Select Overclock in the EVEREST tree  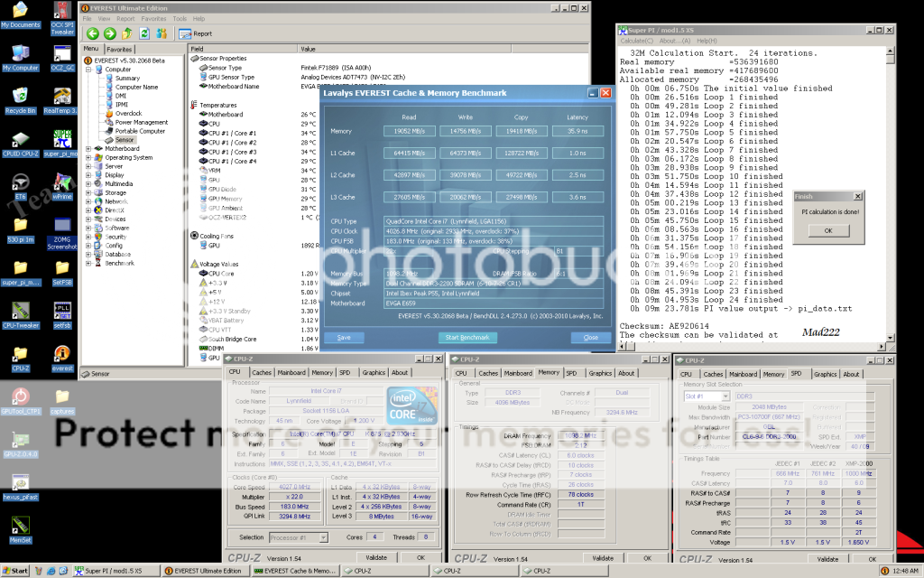click(x=127, y=113)
